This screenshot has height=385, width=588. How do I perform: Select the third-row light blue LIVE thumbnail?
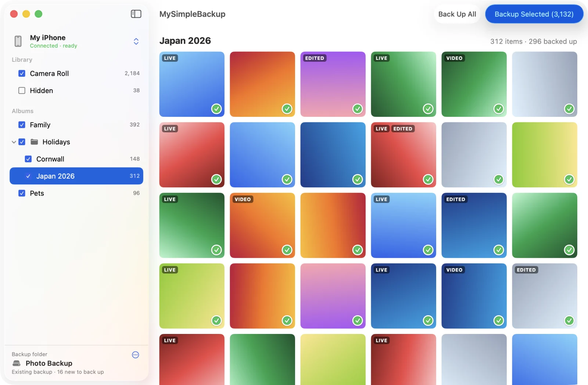point(404,225)
